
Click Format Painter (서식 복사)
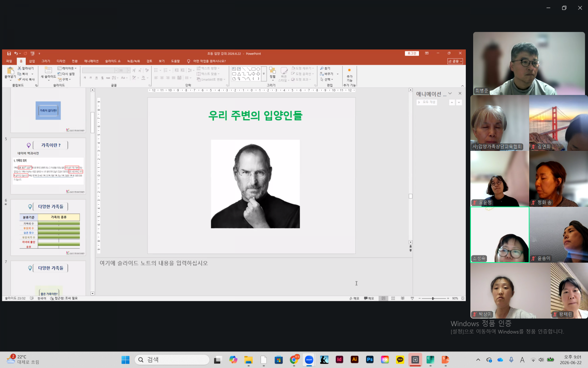coord(26,79)
